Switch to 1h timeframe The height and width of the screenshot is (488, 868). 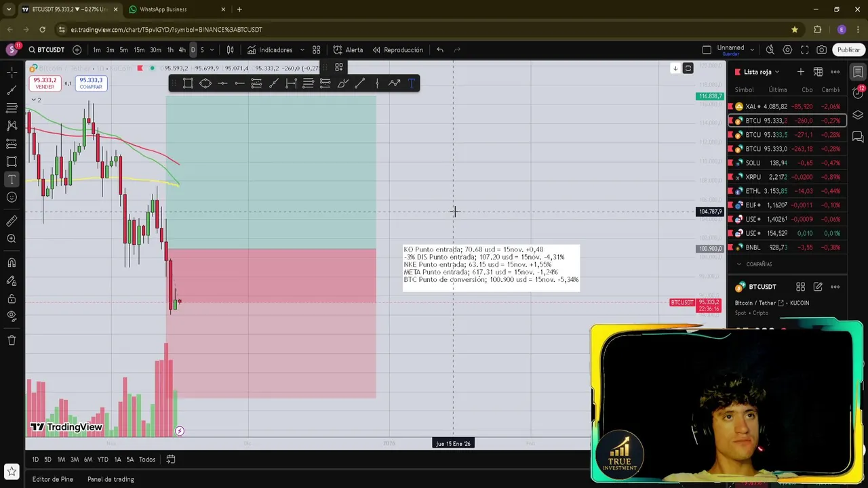[170, 49]
